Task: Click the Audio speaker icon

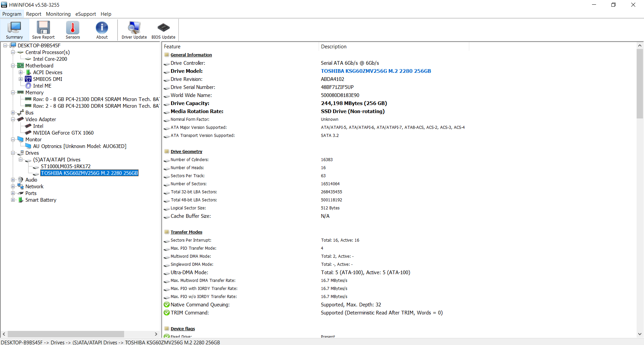Action: coord(20,180)
